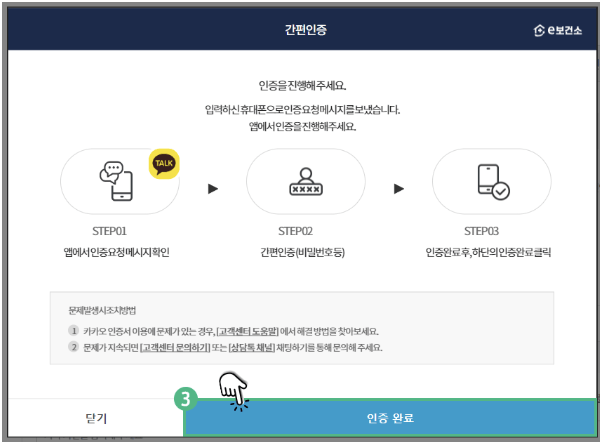Click the STEP01 phone message icon
Screen dimensions: 600x442
(116, 181)
